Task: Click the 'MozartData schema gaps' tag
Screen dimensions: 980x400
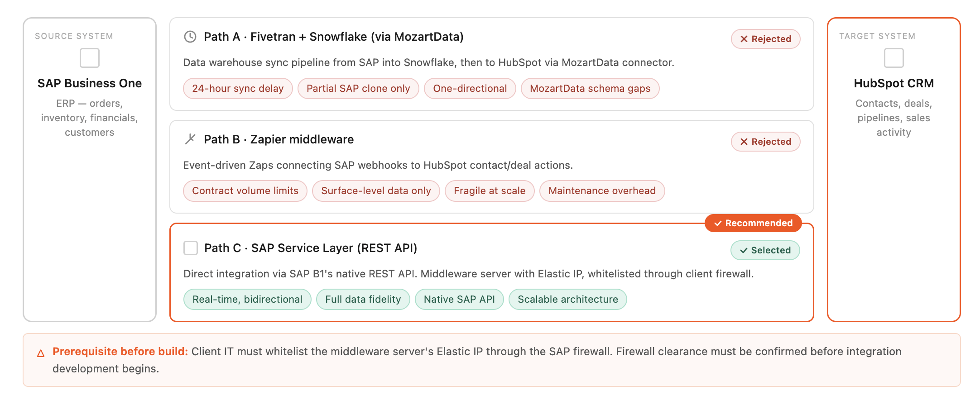Action: pyautogui.click(x=590, y=88)
